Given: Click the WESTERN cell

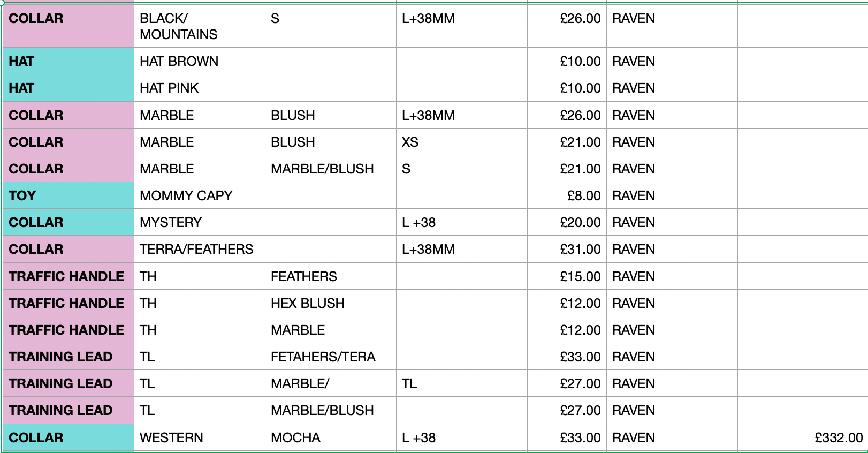Looking at the screenshot, I should coord(199,437).
